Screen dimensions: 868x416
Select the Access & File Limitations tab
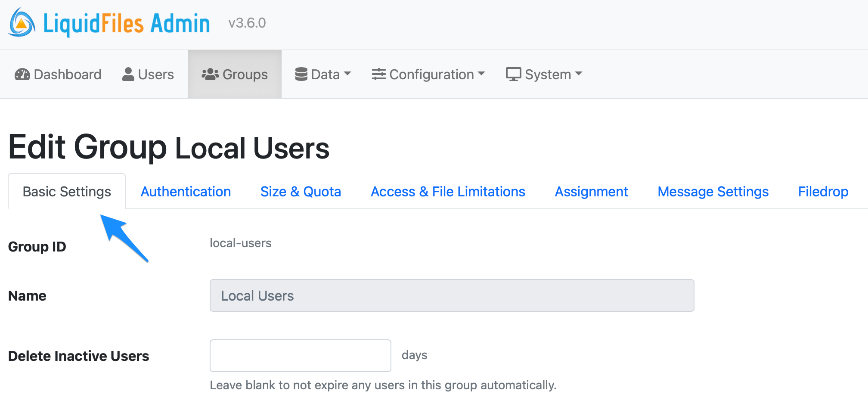(x=448, y=191)
